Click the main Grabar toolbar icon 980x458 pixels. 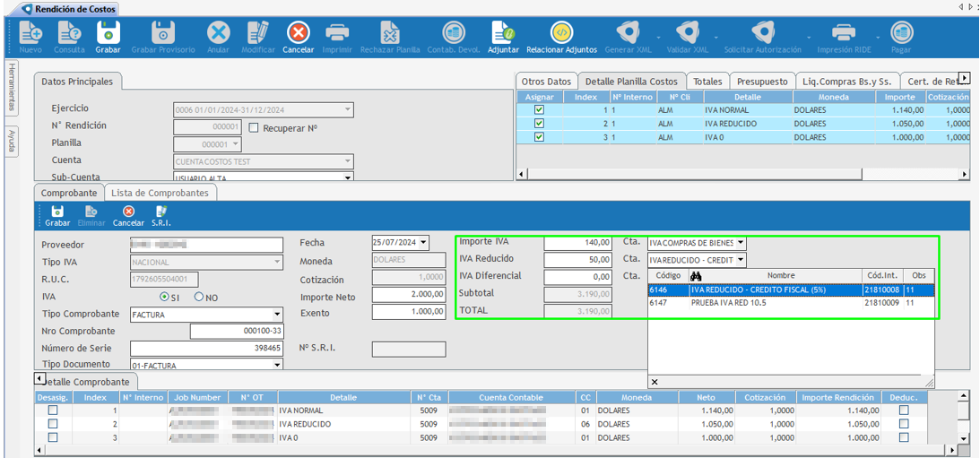pos(108,32)
